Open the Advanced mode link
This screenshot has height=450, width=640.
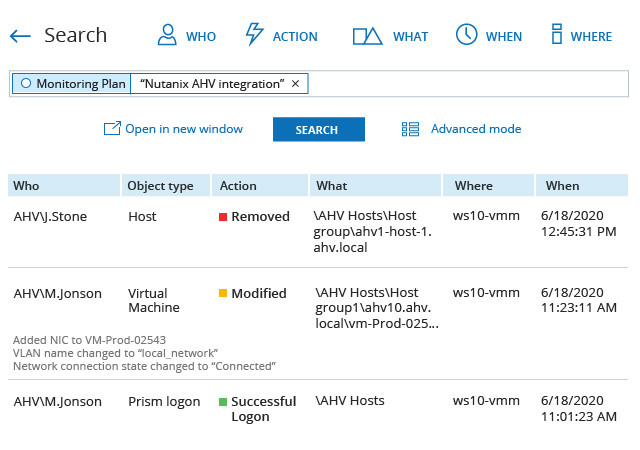[x=475, y=129]
